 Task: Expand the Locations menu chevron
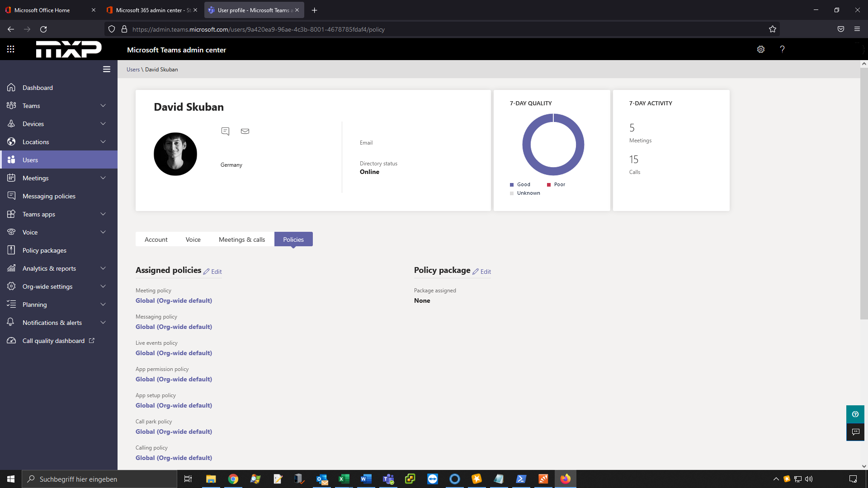click(x=103, y=142)
